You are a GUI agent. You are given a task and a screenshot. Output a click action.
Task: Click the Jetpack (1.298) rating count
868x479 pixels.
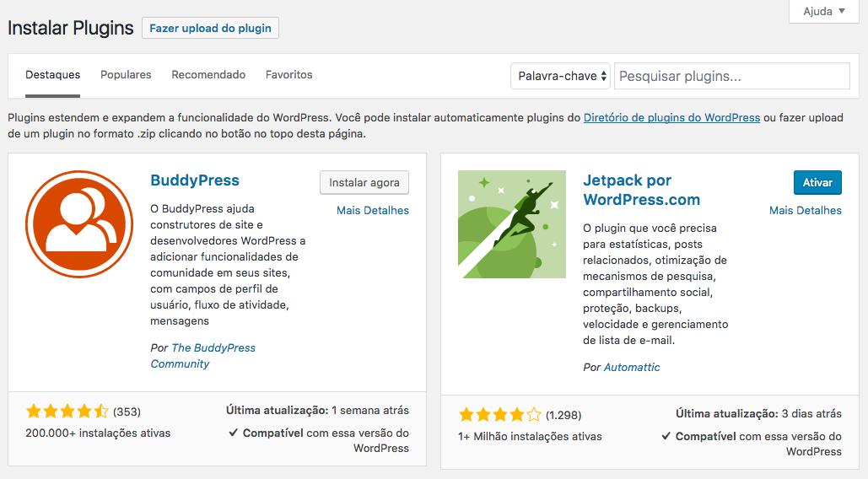click(563, 416)
